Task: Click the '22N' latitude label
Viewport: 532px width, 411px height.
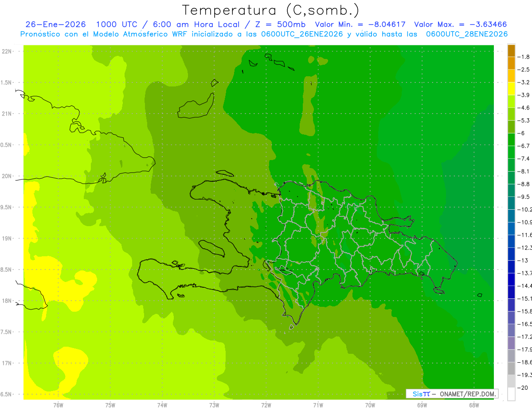Action: click(x=7, y=51)
